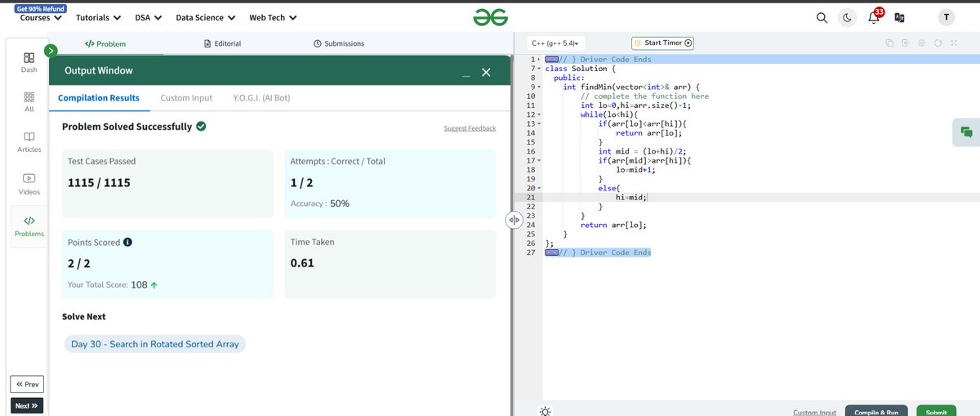Select the Y.O.G.I. (AI Bot) tab
The width and height of the screenshot is (980, 416).
(261, 98)
